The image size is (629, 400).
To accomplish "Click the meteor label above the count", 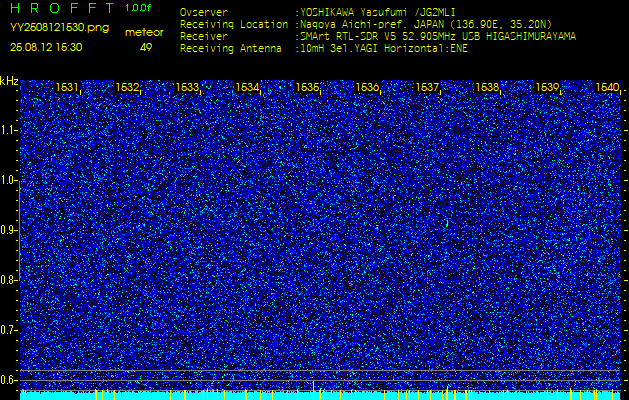I will click(x=144, y=33).
